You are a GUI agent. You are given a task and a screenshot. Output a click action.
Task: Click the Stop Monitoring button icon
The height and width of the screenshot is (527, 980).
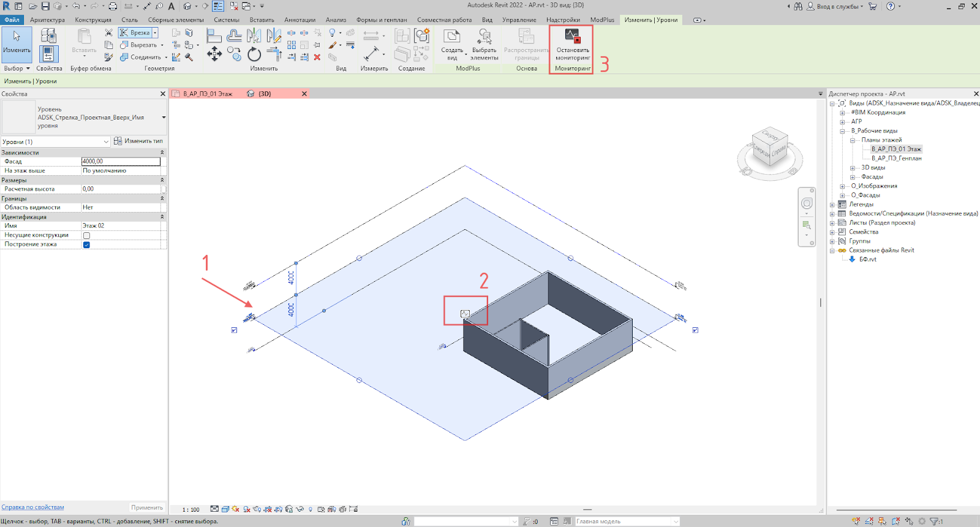click(572, 36)
